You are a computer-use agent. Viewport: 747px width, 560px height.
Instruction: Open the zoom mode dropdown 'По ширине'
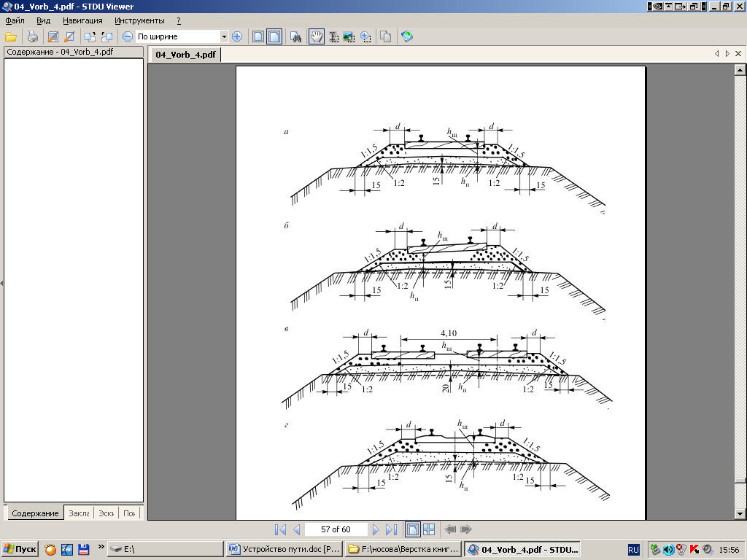[x=224, y=36]
